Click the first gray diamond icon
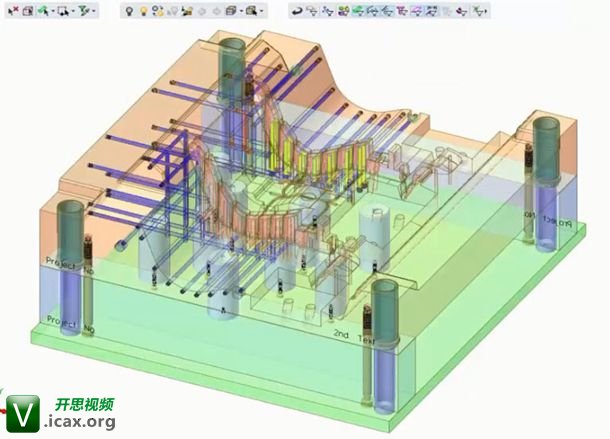The height and width of the screenshot is (439, 610). click(x=202, y=11)
